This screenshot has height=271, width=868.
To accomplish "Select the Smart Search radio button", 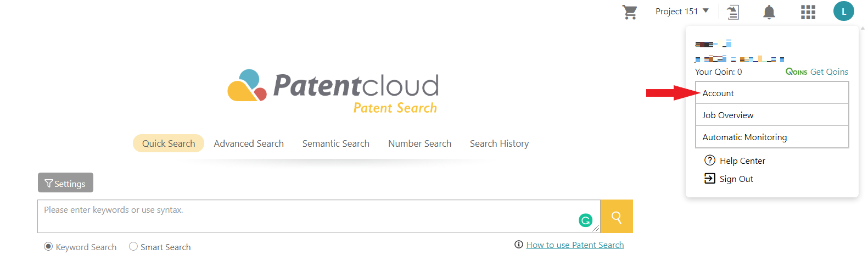I will [x=133, y=246].
